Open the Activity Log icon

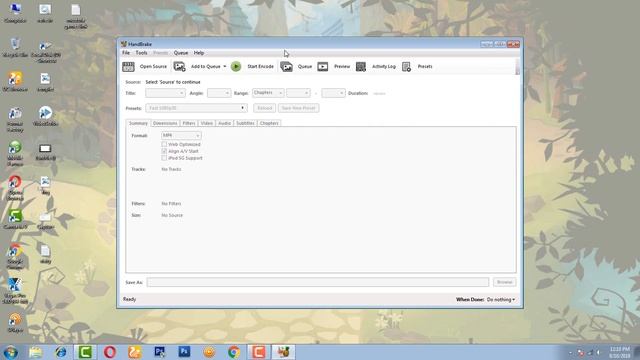(361, 67)
